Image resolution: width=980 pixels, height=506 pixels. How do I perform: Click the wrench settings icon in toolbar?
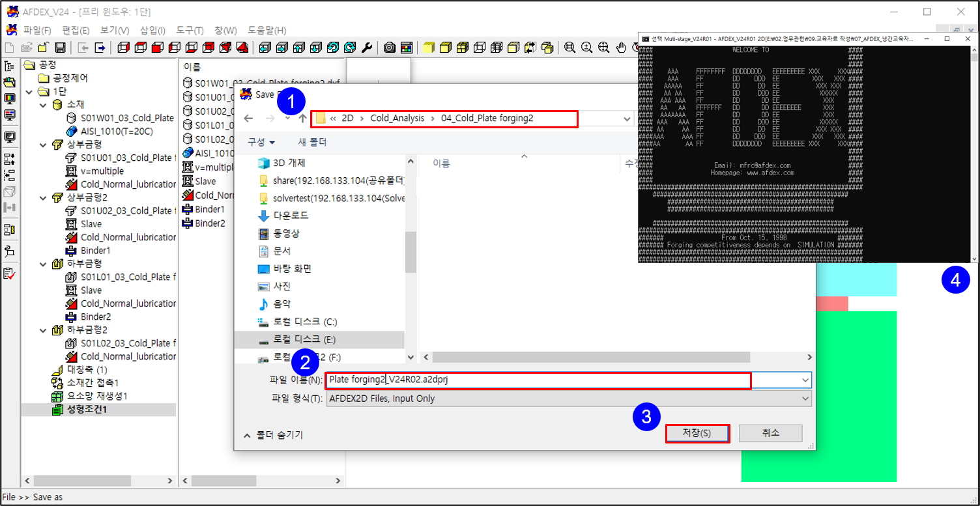367,48
